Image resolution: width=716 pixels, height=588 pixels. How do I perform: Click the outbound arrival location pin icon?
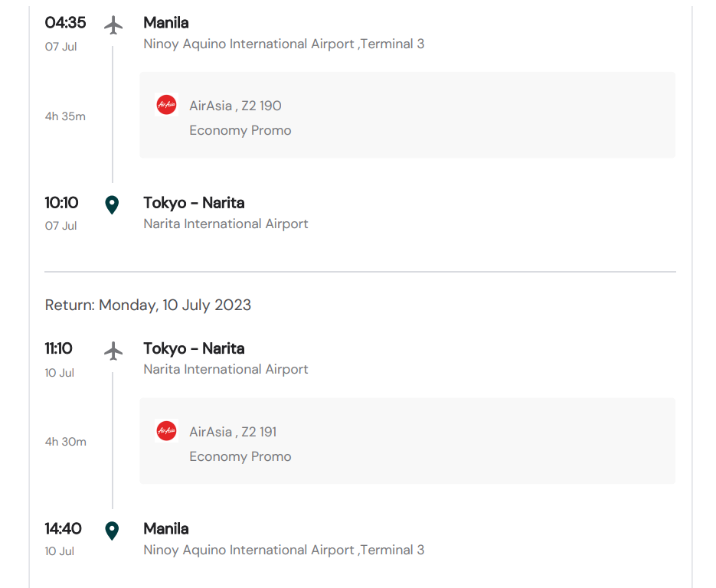tap(112, 204)
